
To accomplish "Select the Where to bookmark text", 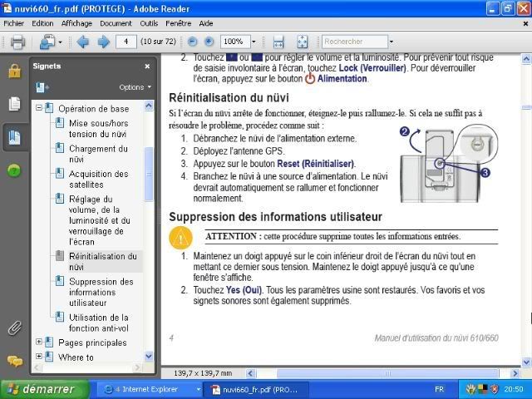I will (76, 357).
